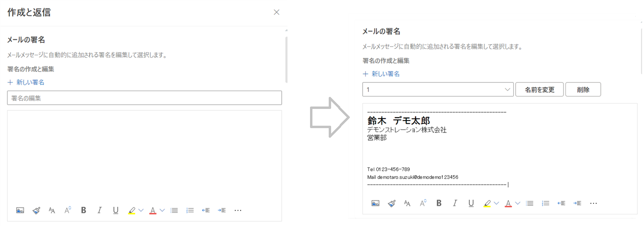
Task: Click 削除 button
Action: (x=583, y=89)
